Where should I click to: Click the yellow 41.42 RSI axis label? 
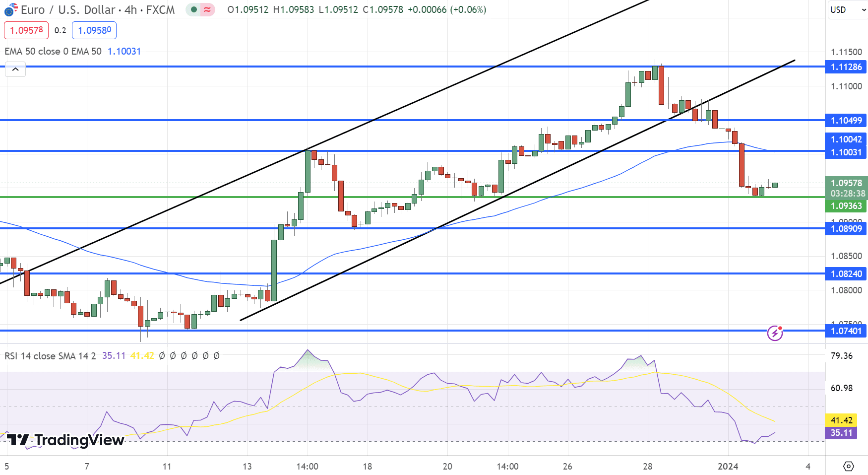pyautogui.click(x=841, y=420)
